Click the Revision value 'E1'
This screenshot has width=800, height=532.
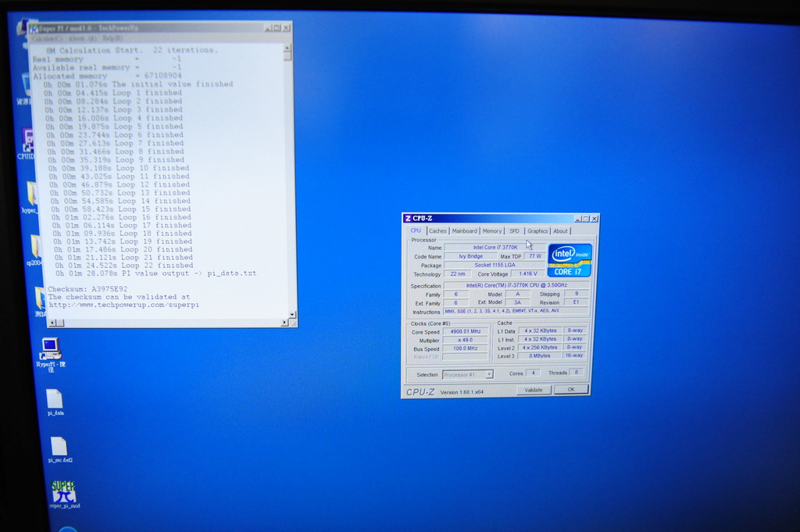click(x=576, y=302)
